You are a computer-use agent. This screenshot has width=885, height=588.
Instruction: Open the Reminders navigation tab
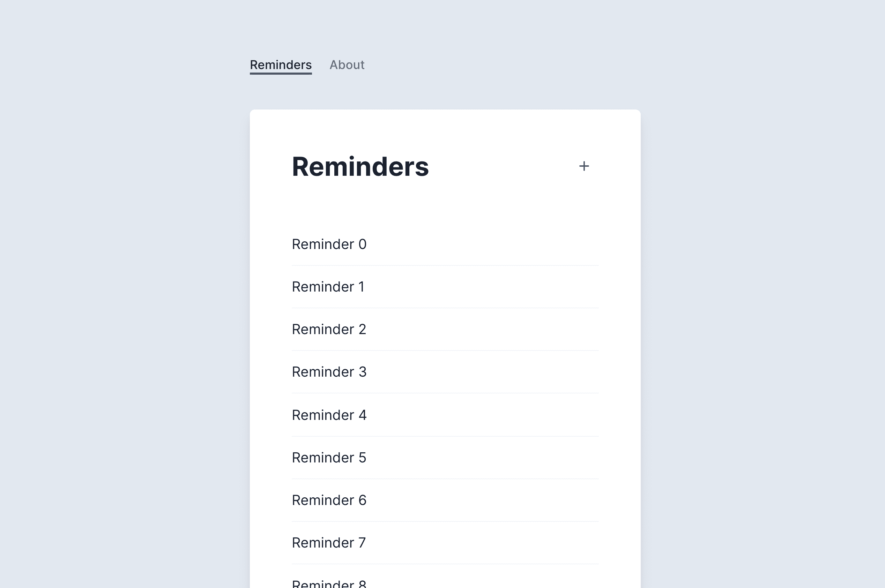(281, 66)
